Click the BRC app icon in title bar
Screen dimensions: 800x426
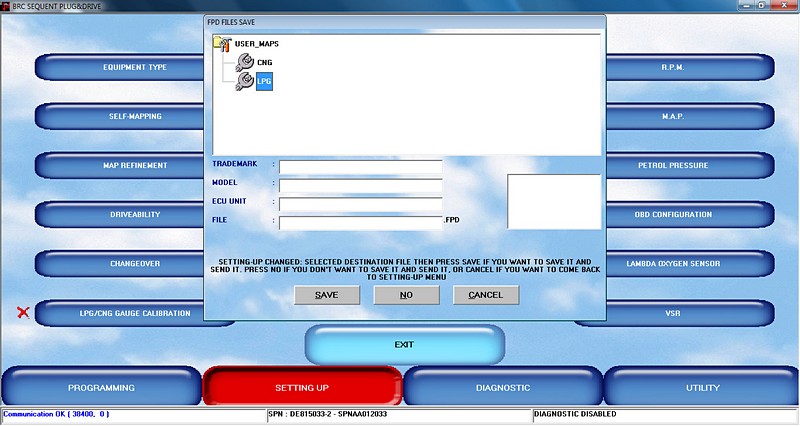click(x=5, y=6)
